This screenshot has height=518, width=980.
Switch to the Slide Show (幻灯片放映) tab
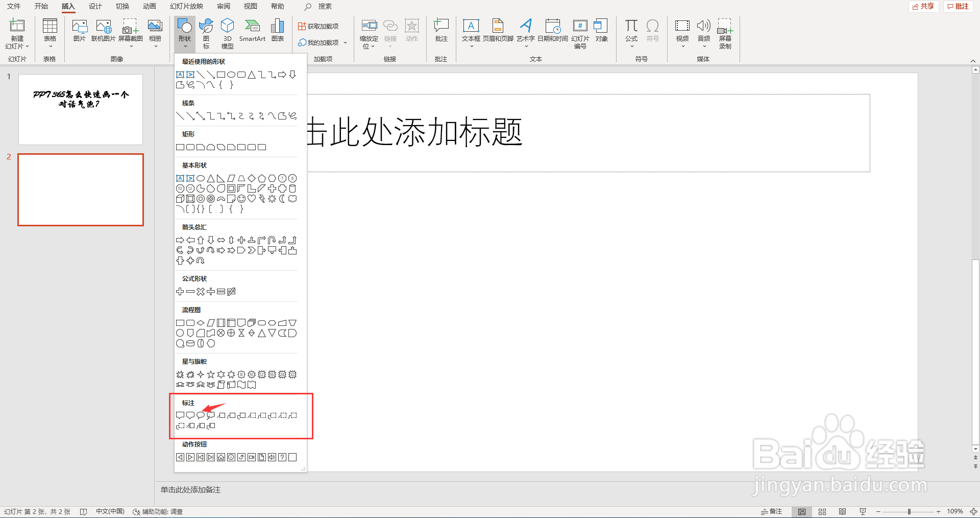pyautogui.click(x=187, y=6)
